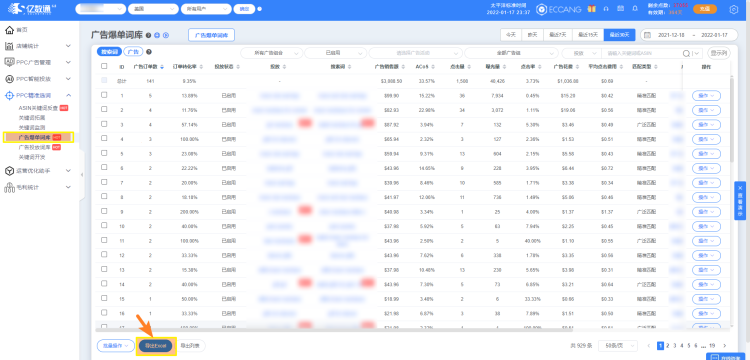This screenshot has height=360, width=750.
Task: Go to page 2 in pagination
Action: pyautogui.click(x=668, y=345)
